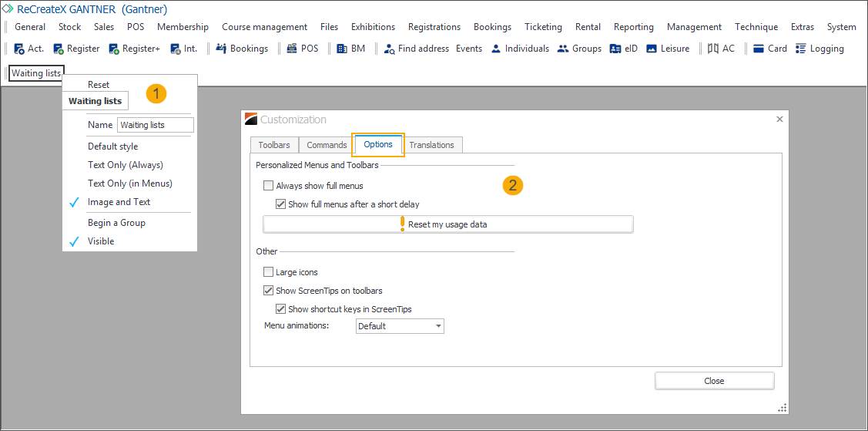This screenshot has width=868, height=431.
Task: Click the Close button in Customization
Action: click(x=714, y=381)
